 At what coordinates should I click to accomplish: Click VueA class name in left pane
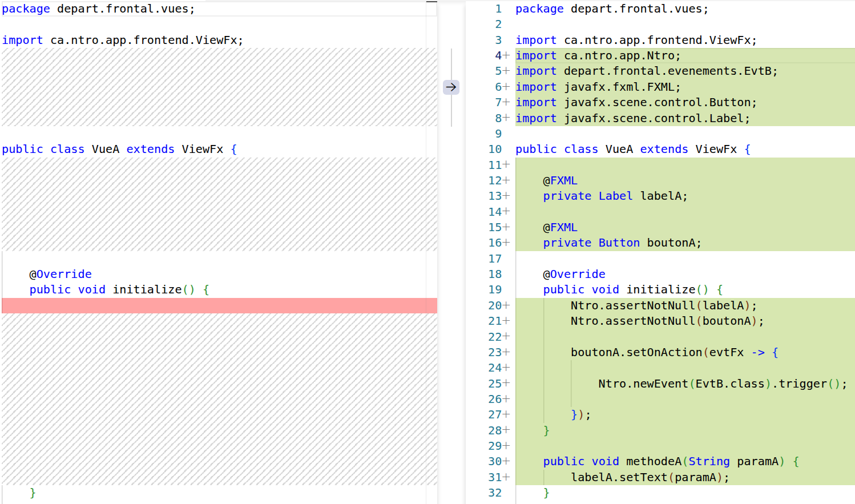pyautogui.click(x=106, y=149)
